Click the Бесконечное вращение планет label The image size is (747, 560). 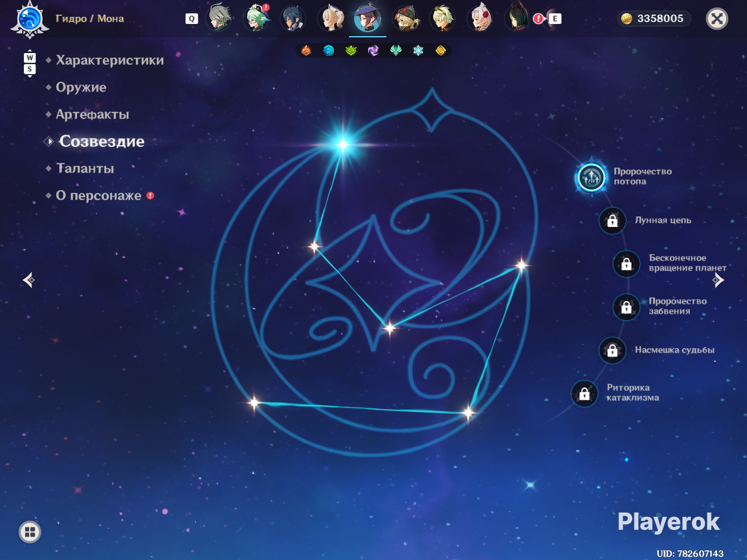(x=687, y=263)
